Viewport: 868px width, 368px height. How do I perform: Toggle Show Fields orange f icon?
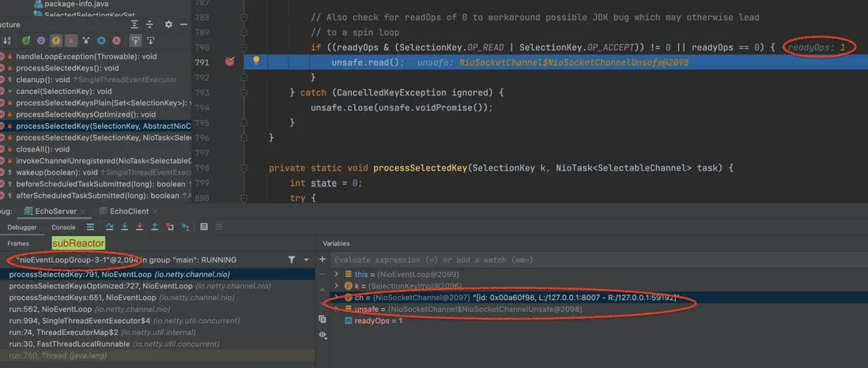point(56,40)
